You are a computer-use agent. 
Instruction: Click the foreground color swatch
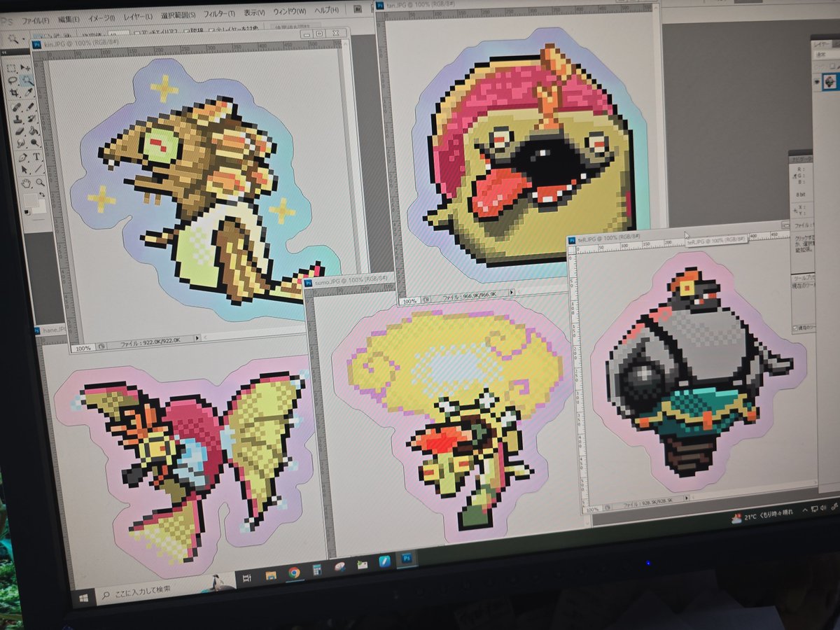30,200
